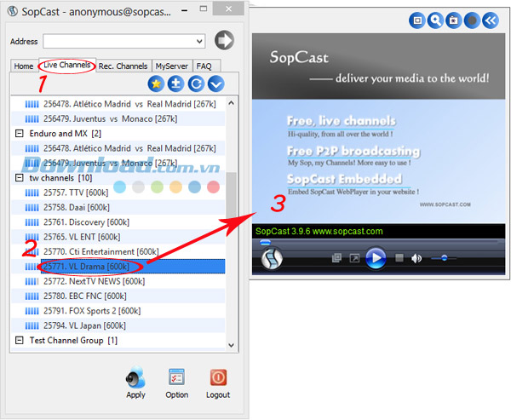Click WWW.SOPCAST.COM text in banner
511x420 pixels.
tap(445, 204)
